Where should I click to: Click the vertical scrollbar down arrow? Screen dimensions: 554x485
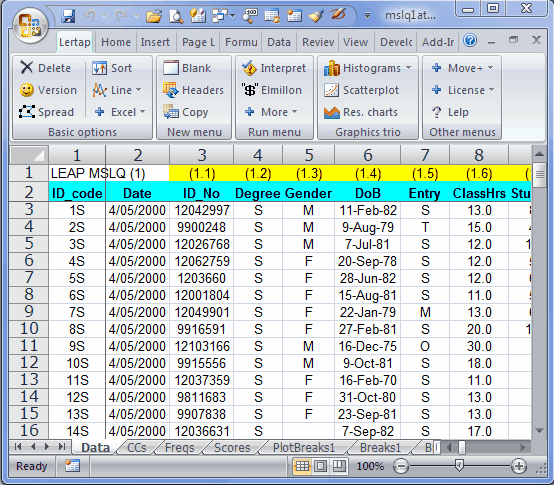pos(539,430)
